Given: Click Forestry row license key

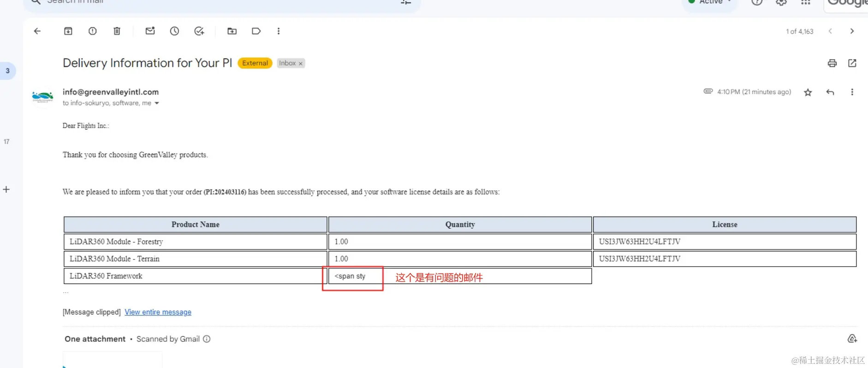Looking at the screenshot, I should click(x=640, y=242).
